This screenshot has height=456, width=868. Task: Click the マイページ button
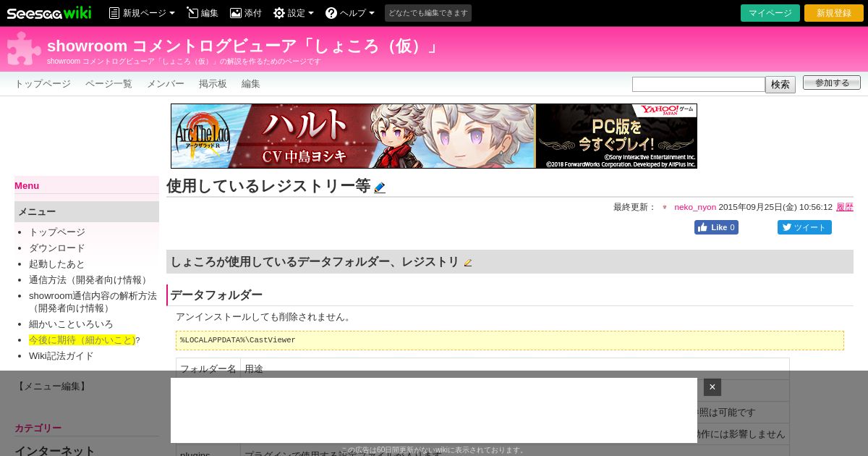click(x=770, y=13)
